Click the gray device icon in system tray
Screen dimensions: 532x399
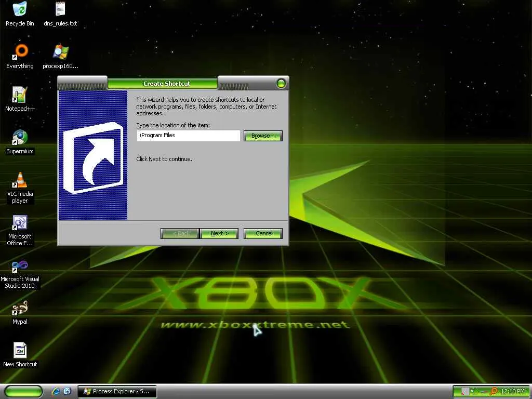click(x=465, y=392)
